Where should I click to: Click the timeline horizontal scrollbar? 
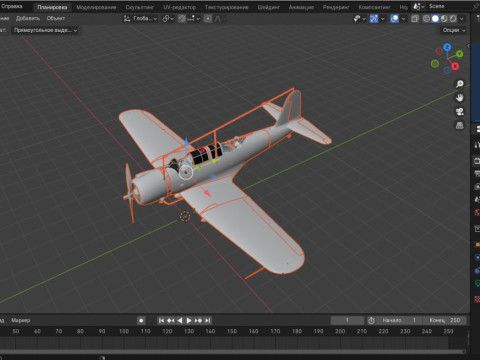(233, 352)
